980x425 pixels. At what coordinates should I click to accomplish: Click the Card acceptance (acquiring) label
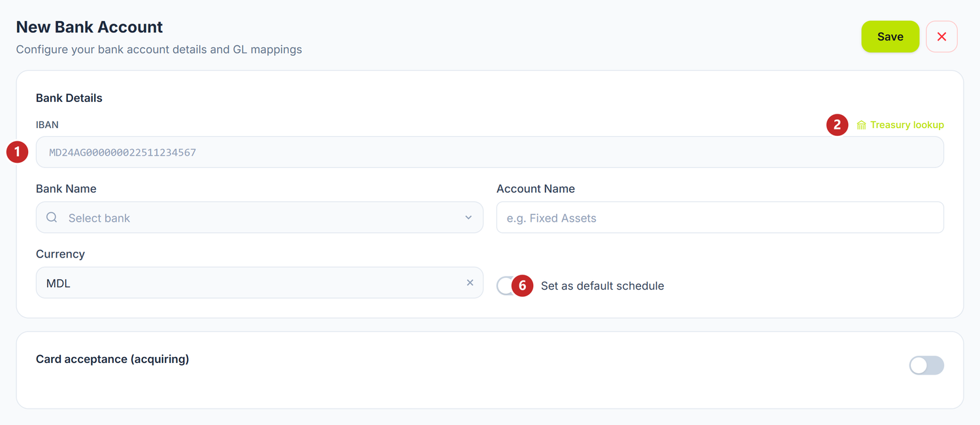point(112,359)
